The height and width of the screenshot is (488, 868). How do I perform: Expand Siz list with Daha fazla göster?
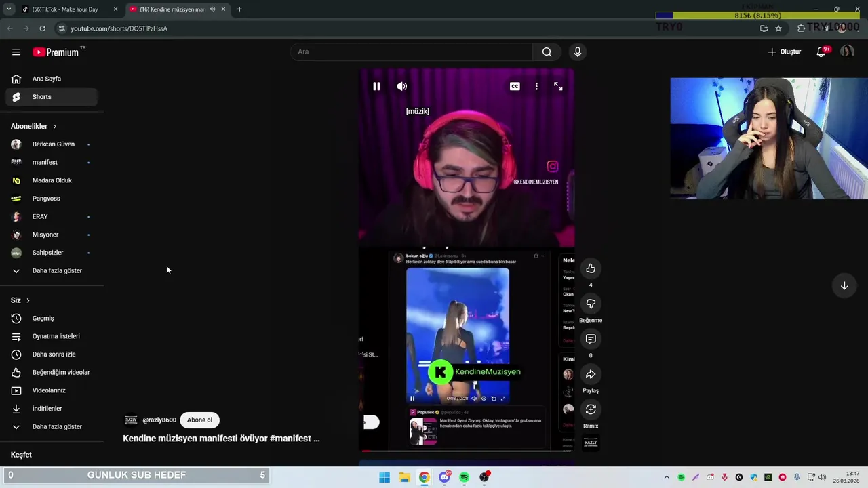click(x=52, y=426)
